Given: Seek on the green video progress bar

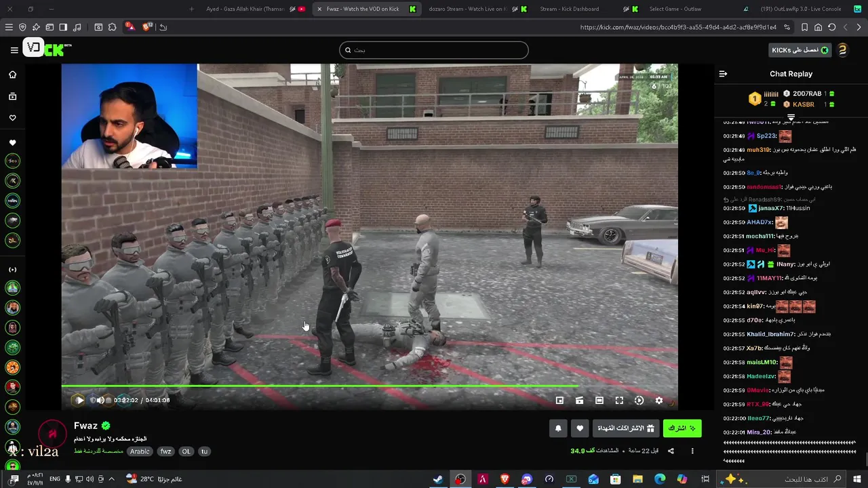Looking at the screenshot, I should (370, 386).
